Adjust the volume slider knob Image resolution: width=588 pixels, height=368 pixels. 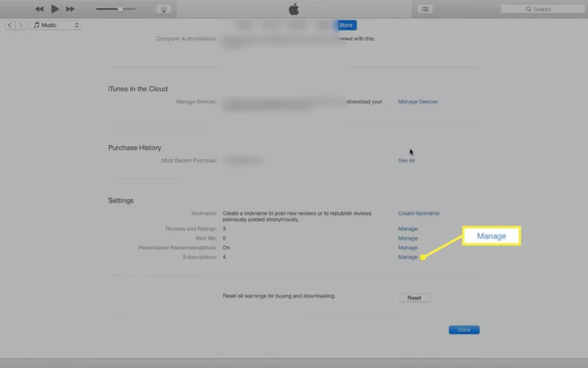coord(120,9)
